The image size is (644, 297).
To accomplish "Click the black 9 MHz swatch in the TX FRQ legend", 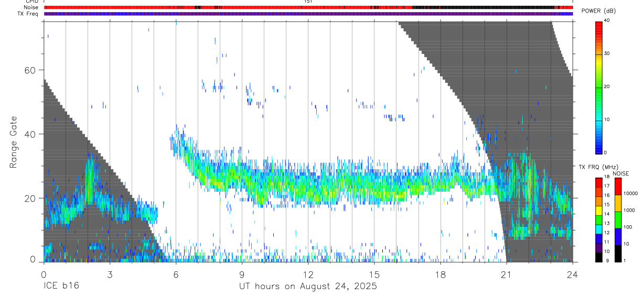I will tap(599, 257).
